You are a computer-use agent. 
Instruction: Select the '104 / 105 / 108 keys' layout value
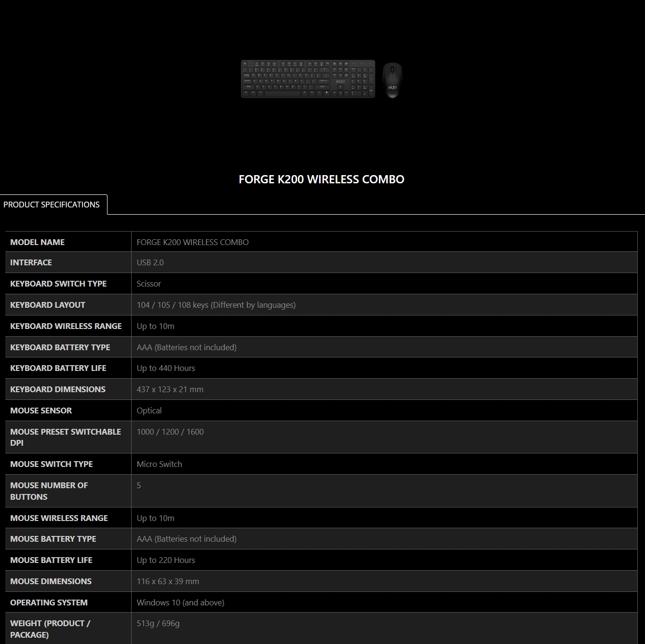[x=216, y=305]
